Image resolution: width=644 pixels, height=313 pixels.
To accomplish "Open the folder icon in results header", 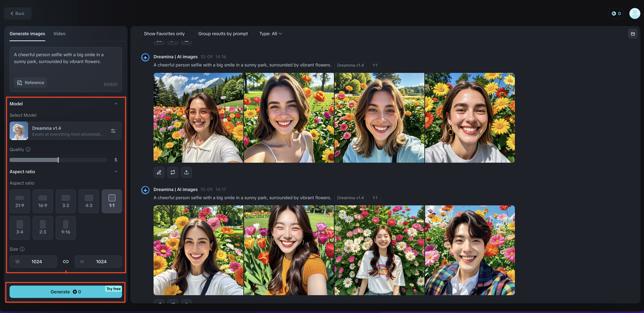I will (x=632, y=34).
